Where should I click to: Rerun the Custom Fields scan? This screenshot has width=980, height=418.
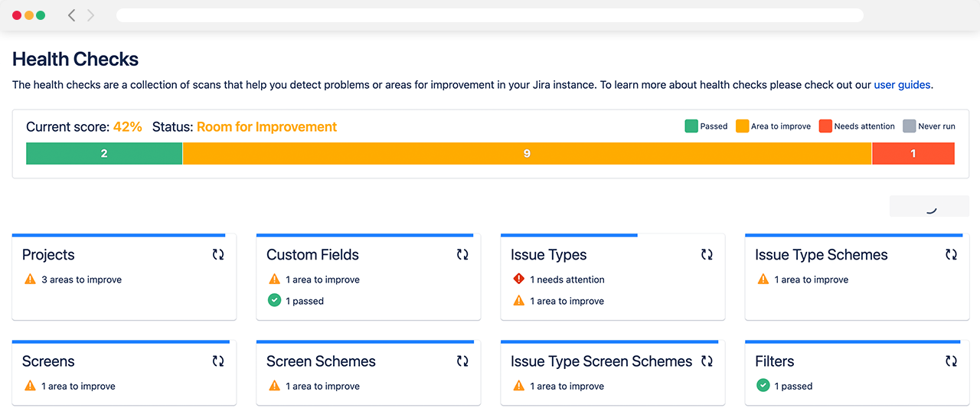click(x=462, y=255)
